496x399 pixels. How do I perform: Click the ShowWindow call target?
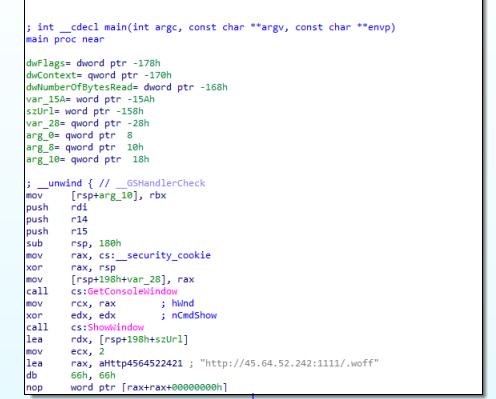(x=116, y=327)
